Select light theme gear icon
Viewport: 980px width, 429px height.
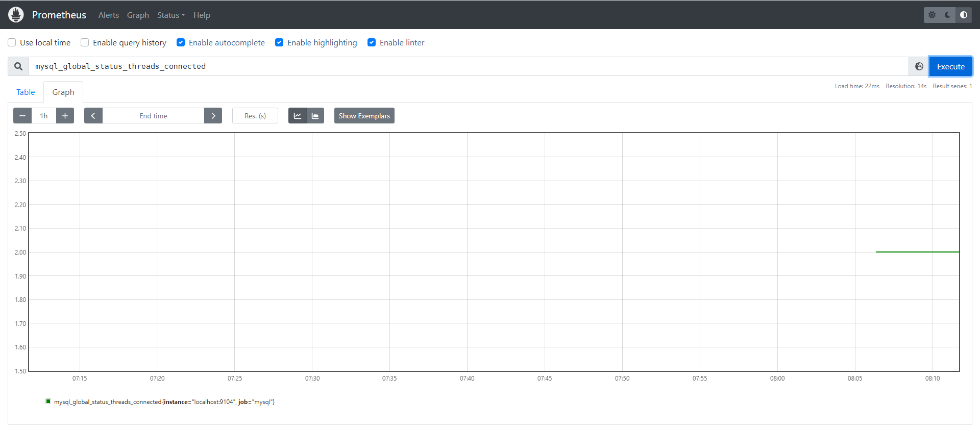(932, 15)
